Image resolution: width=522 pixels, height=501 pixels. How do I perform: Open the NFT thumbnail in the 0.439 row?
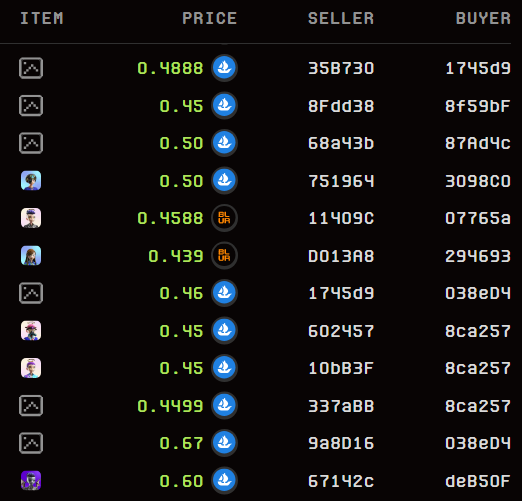31,256
